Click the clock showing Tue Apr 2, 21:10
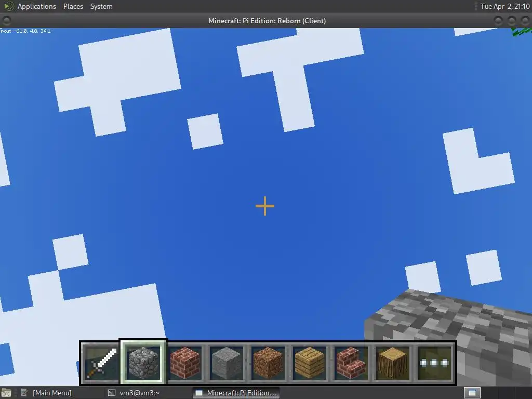Image resolution: width=532 pixels, height=399 pixels. 505,6
